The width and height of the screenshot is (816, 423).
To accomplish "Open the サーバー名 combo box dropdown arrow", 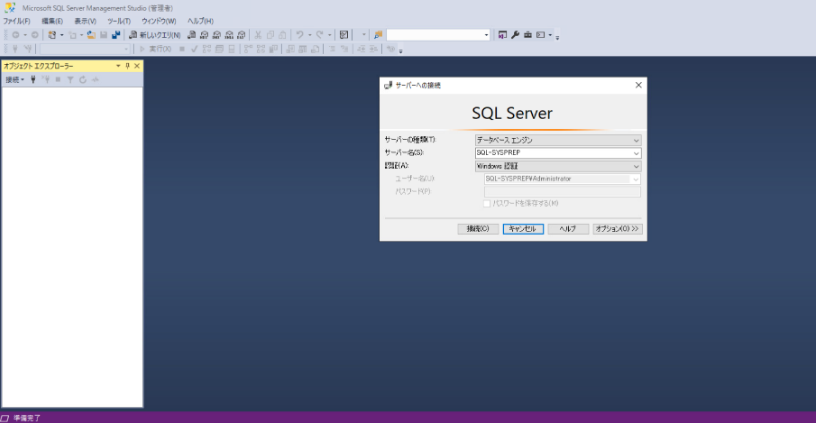I will [x=636, y=153].
